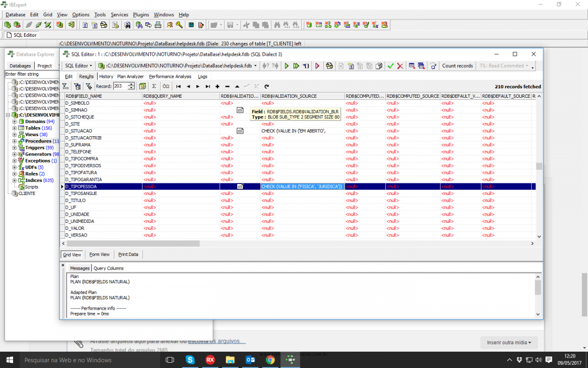Click the Count records button
The image size is (588, 368).
(x=457, y=66)
